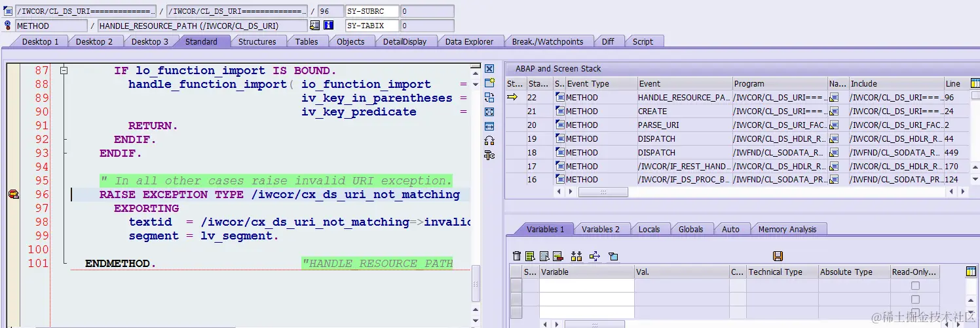Screen dimensions: 980x328
Task: Select the PARSE_URI stack event
Action: [x=684, y=125]
